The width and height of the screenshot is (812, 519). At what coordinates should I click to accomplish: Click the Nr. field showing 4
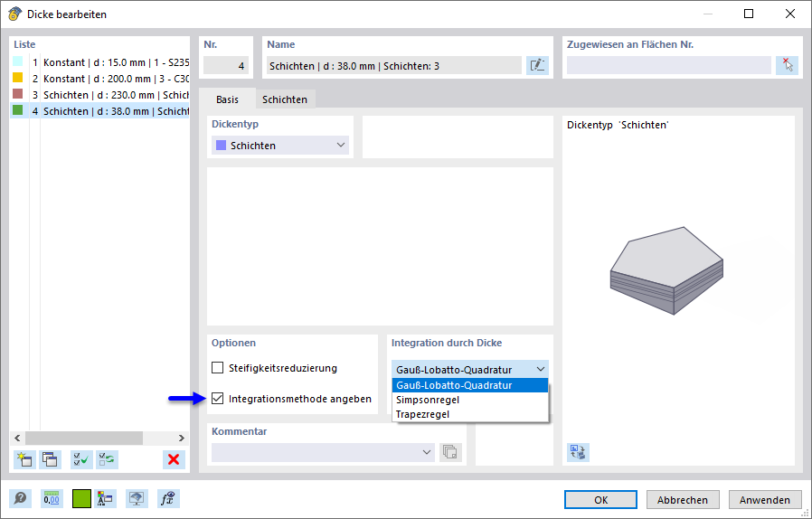point(226,66)
